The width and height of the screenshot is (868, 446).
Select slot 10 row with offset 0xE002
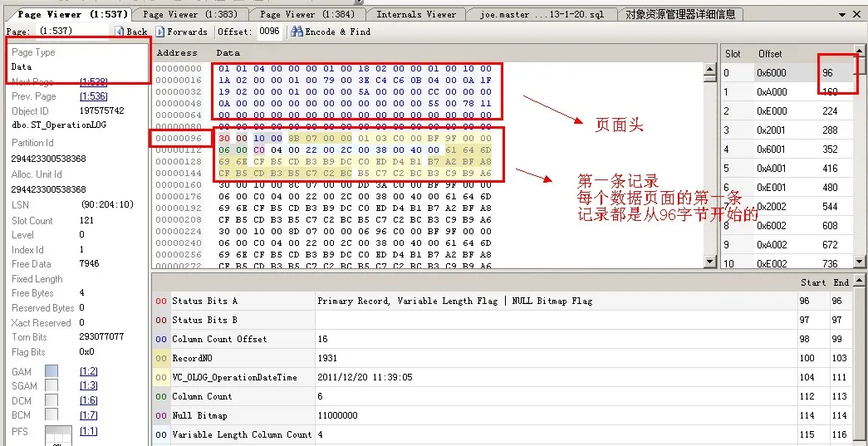787,263
